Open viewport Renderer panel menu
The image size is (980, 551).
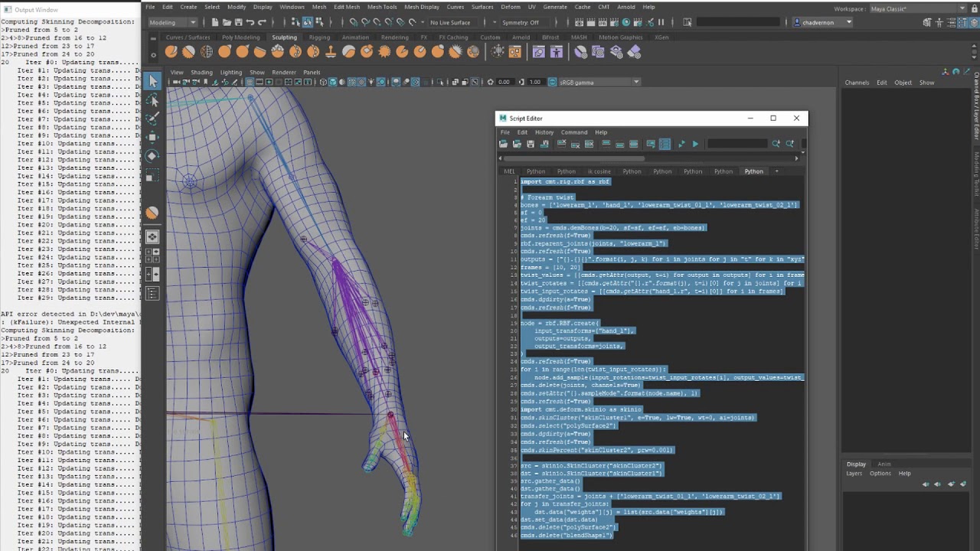coord(283,73)
